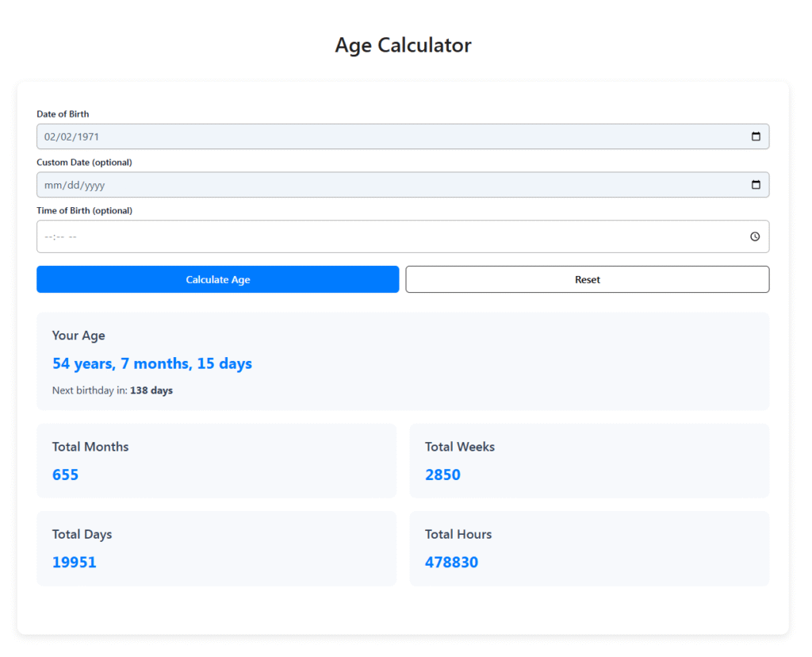Click the Next birthday 138 days text
The image size is (812, 657).
coord(113,390)
